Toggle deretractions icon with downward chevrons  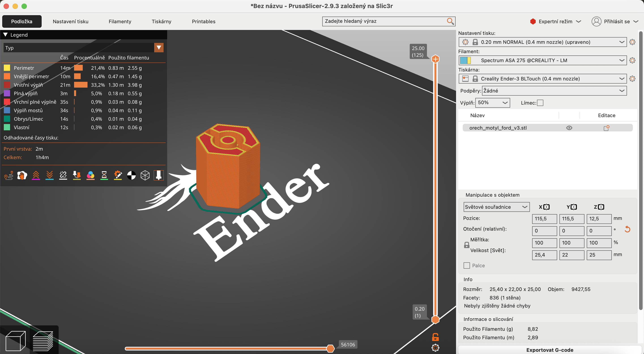(49, 175)
